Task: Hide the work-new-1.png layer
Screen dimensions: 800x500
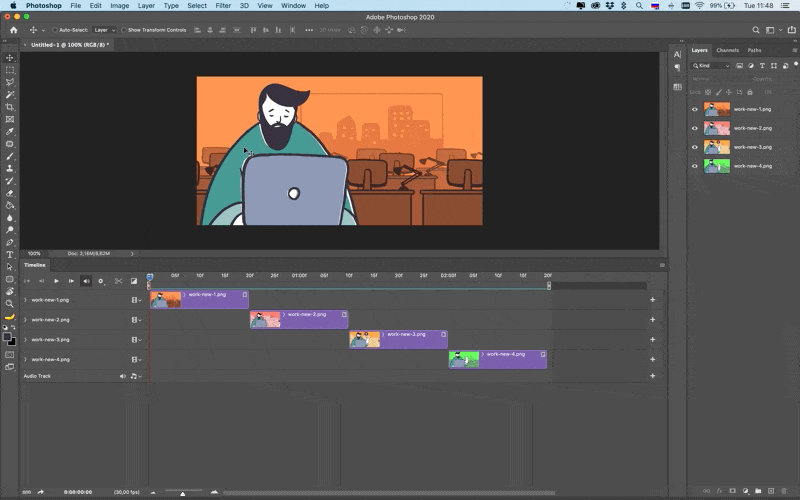Action: click(694, 109)
